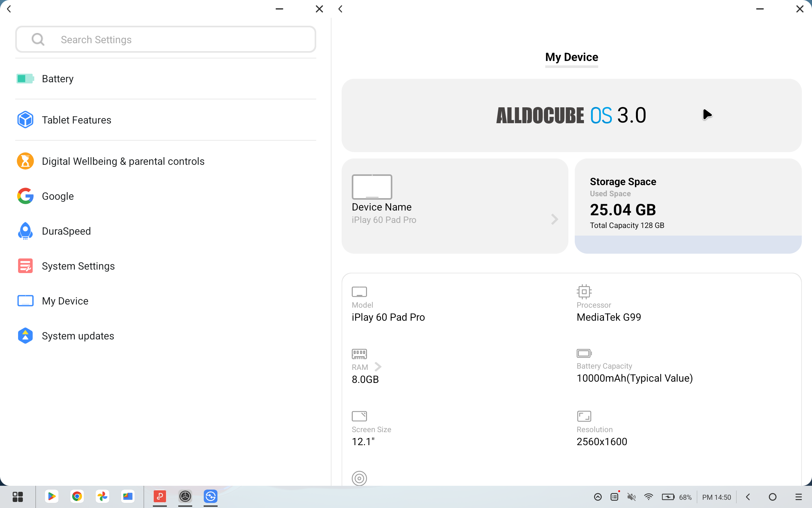Click the Battery icon in the settings list
Image resolution: width=812 pixels, height=508 pixels.
coord(25,79)
